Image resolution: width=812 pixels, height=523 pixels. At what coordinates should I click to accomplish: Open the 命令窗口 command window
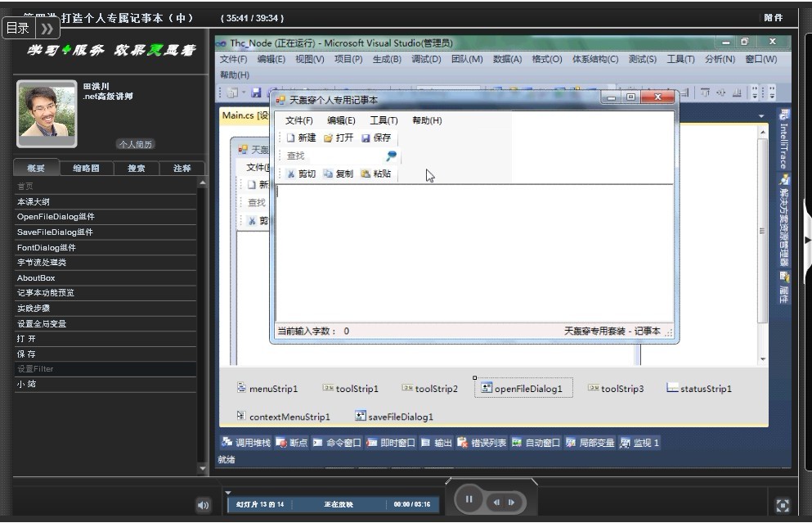click(x=337, y=443)
